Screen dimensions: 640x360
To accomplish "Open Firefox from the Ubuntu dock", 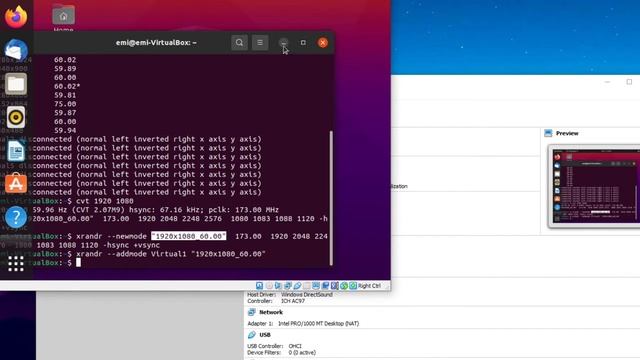I will click(16, 17).
